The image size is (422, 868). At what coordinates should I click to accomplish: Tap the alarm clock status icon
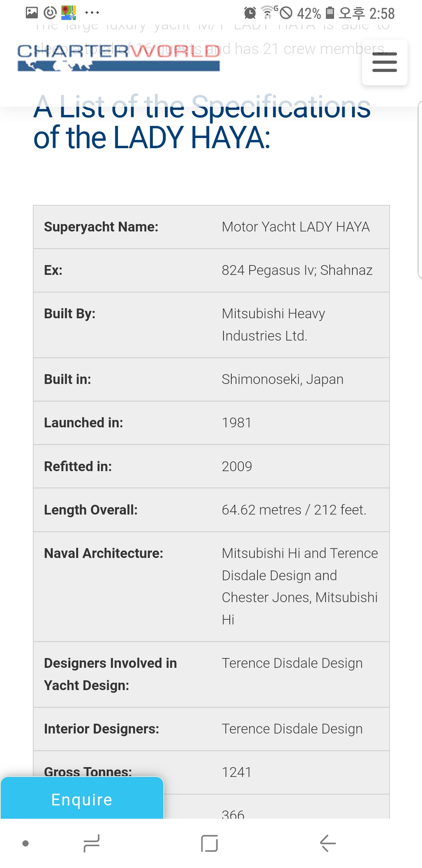250,13
